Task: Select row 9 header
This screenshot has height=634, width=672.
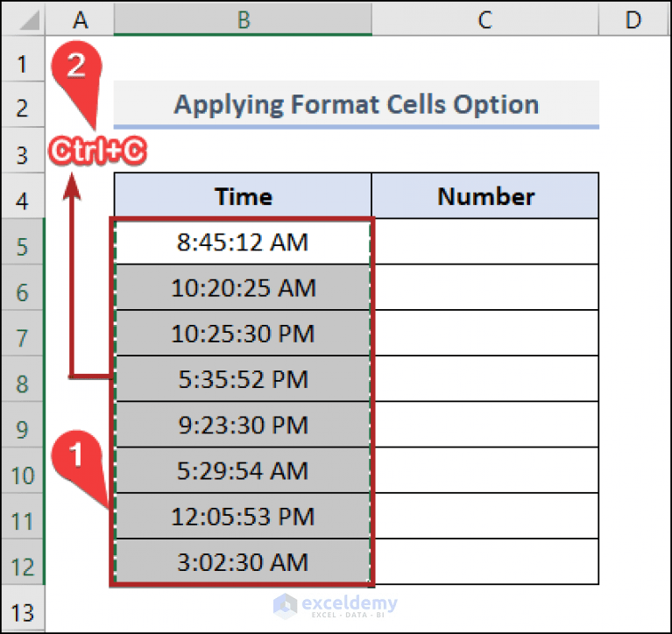Action: [23, 425]
